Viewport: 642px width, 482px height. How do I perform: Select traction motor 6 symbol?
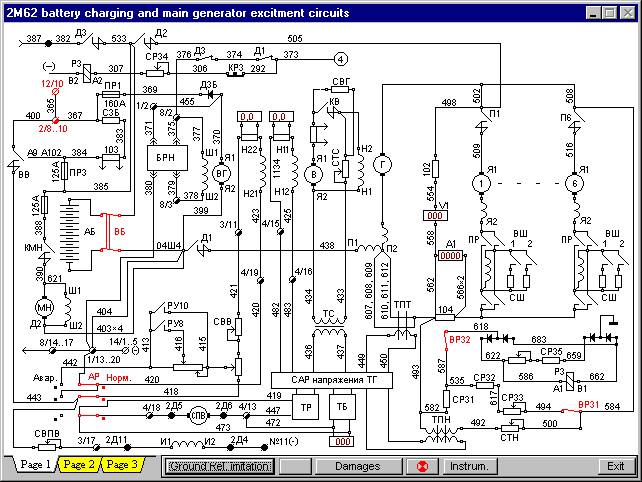[575, 184]
